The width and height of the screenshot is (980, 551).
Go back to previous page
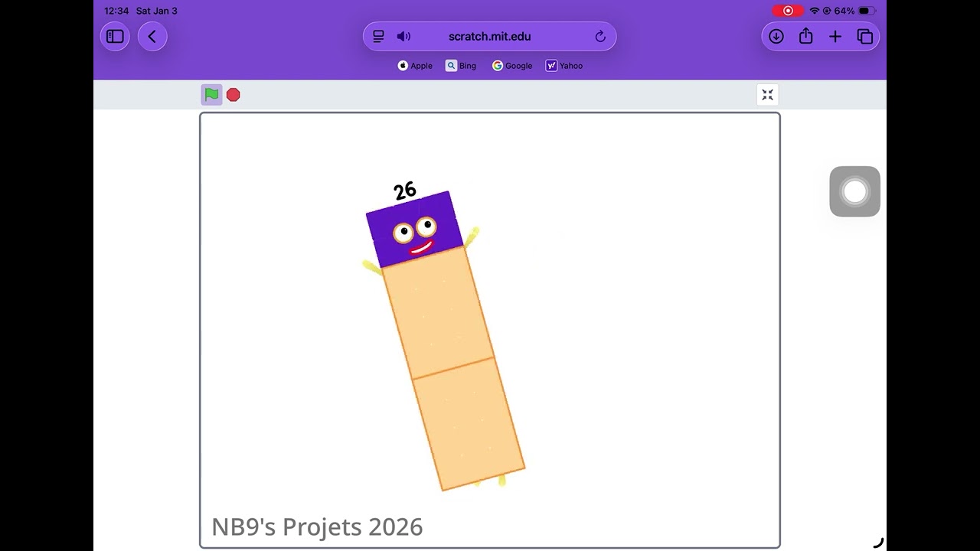tap(152, 36)
